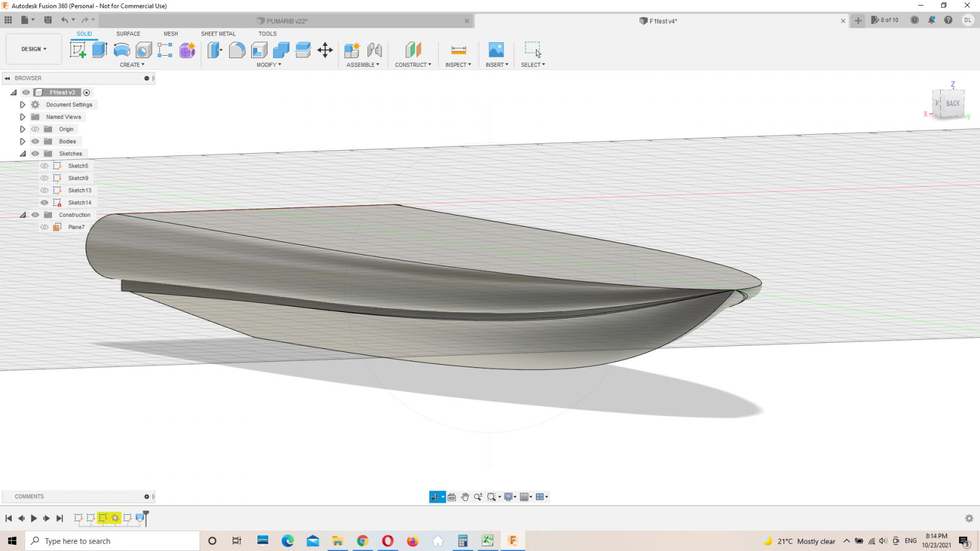This screenshot has height=551, width=980.
Task: Click the New Component icon
Action: [352, 50]
